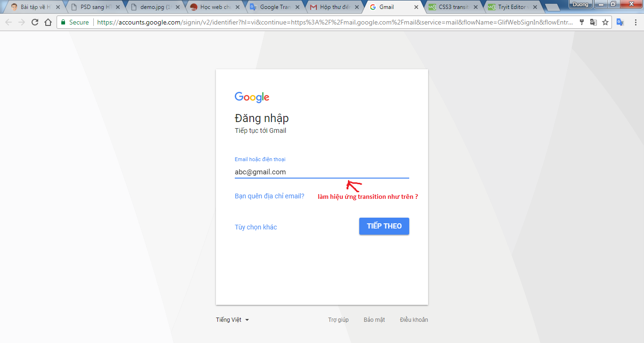Close the demo.jpg tab
Screen dimensions: 644x343
[x=178, y=7]
